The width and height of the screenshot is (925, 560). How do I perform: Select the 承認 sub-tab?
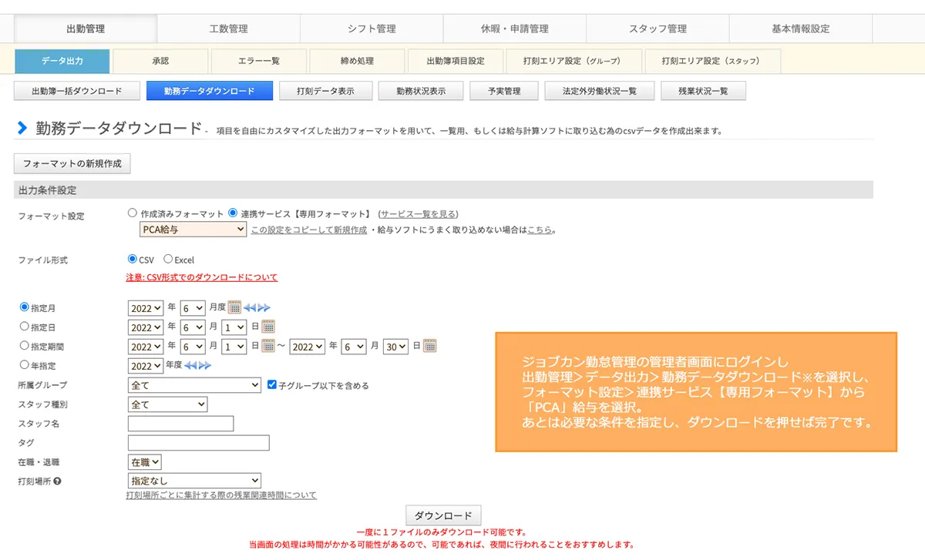pos(160,61)
